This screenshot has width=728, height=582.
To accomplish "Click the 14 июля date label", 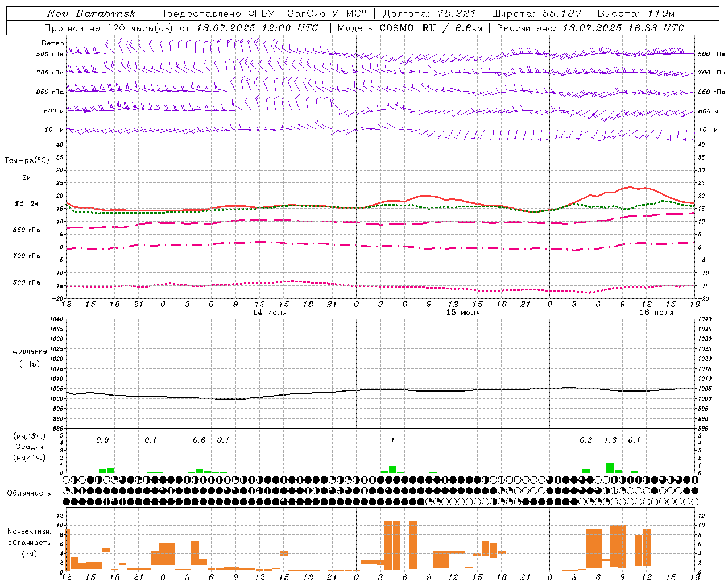I will point(270,313).
